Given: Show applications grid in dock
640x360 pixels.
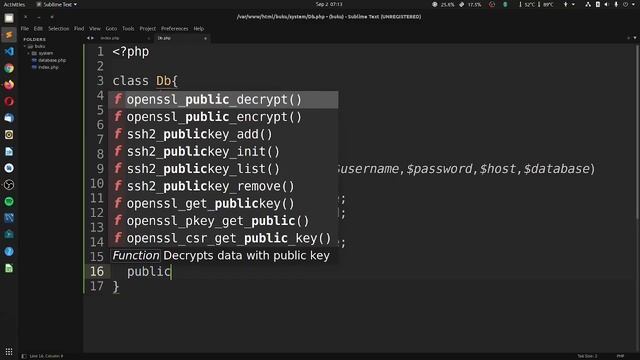Looking at the screenshot, I should [x=9, y=351].
